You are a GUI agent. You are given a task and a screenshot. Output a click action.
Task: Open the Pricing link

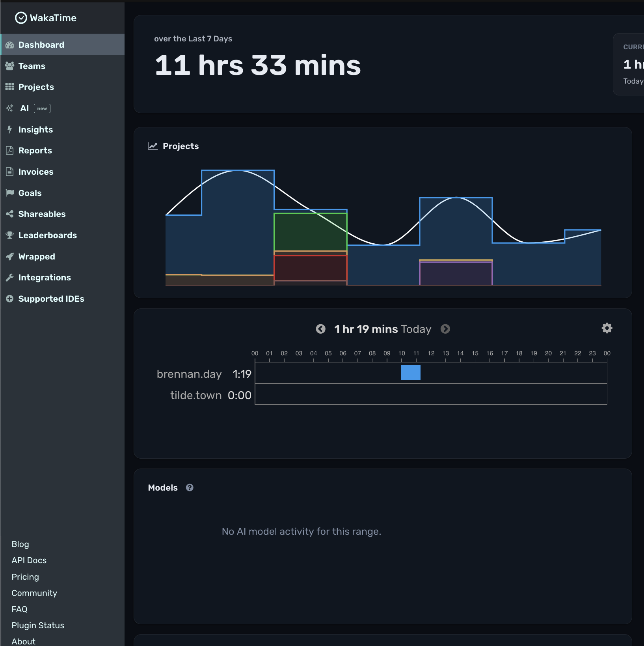click(25, 577)
